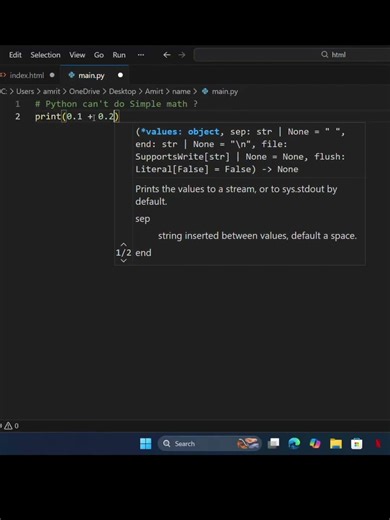Screen dimensions: 390x520
Task: Open the Go menu
Action: pos(99,55)
